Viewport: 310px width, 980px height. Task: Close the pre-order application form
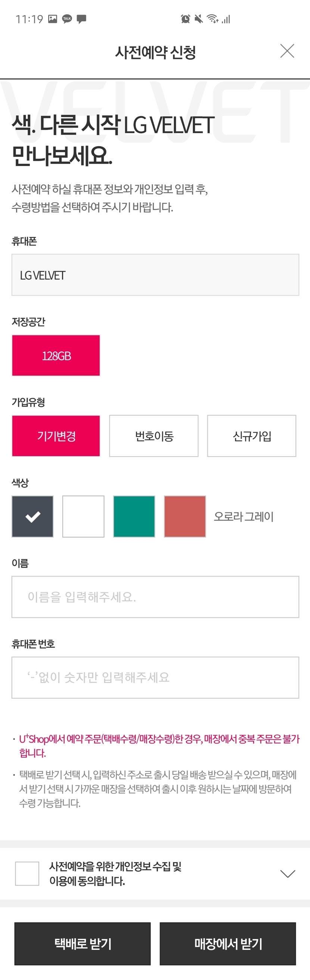(x=287, y=51)
